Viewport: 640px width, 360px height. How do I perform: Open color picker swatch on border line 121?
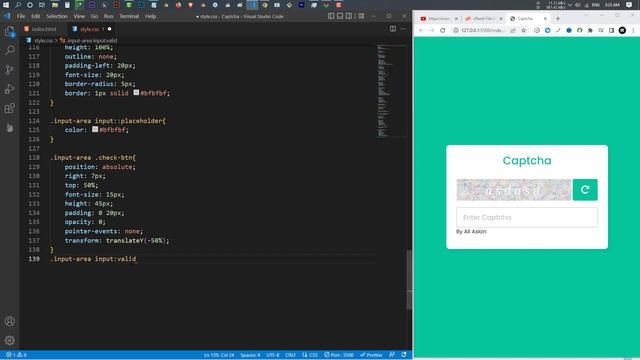[x=136, y=93]
